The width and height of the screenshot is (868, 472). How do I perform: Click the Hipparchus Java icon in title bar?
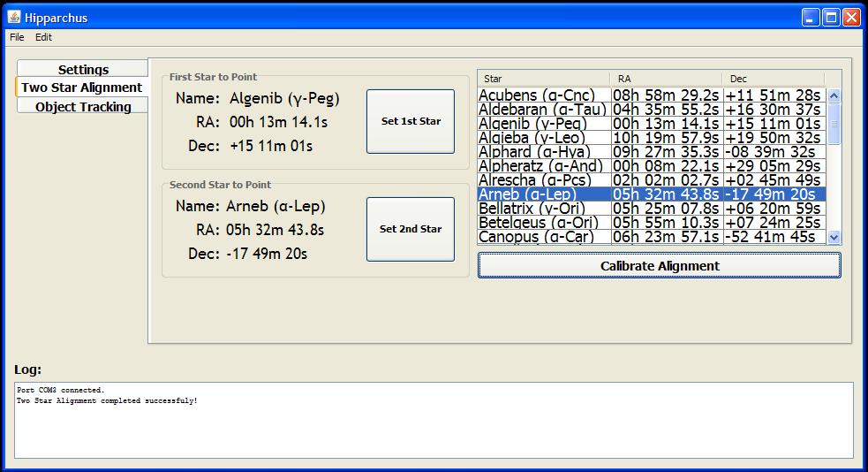point(13,17)
